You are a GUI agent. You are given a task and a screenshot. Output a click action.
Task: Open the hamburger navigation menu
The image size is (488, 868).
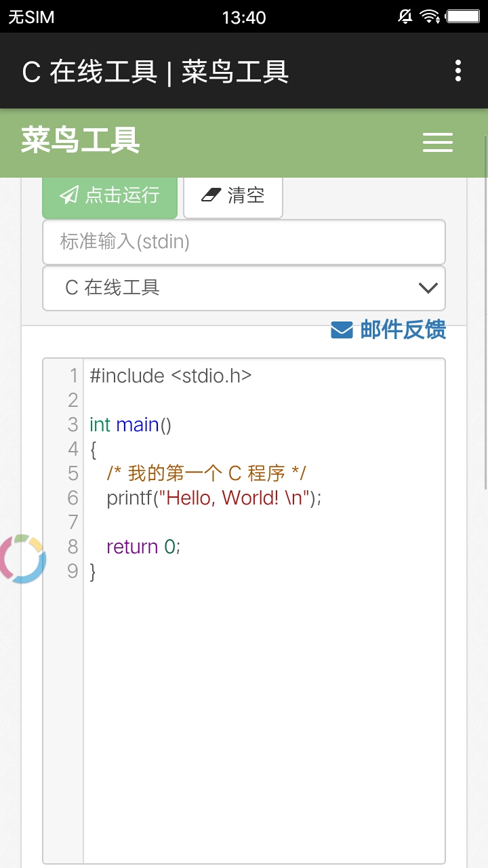coord(438,142)
